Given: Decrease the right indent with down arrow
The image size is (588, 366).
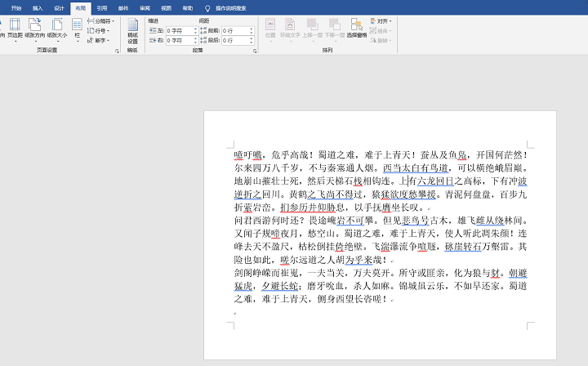Looking at the screenshot, I should 195,42.
